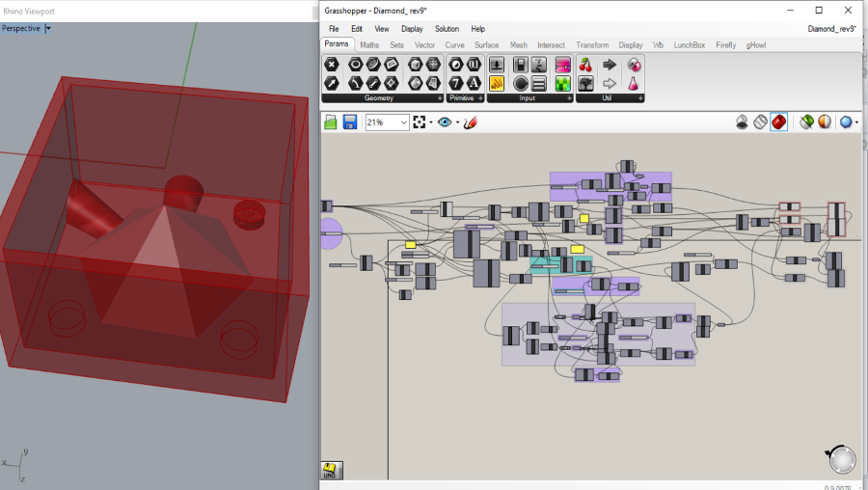Viewport: 868px width, 490px height.
Task: Pick the Mesh parameter wireframe icon
Action: tap(433, 65)
